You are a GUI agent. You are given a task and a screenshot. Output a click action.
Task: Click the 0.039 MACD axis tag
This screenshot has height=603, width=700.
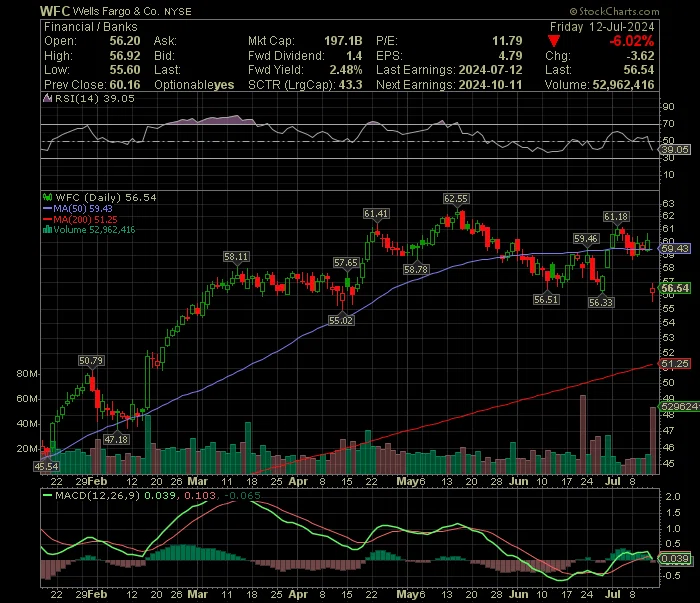tap(675, 559)
